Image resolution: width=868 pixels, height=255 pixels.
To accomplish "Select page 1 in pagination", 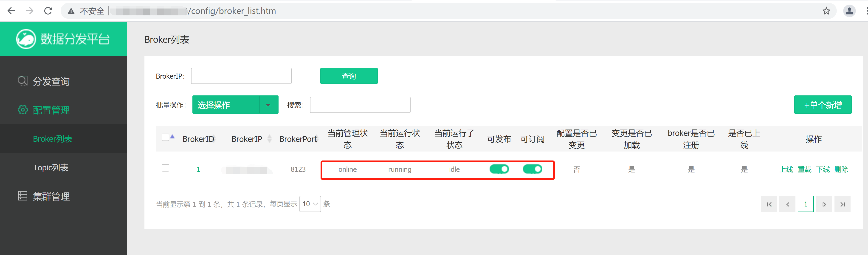I will pos(806,204).
